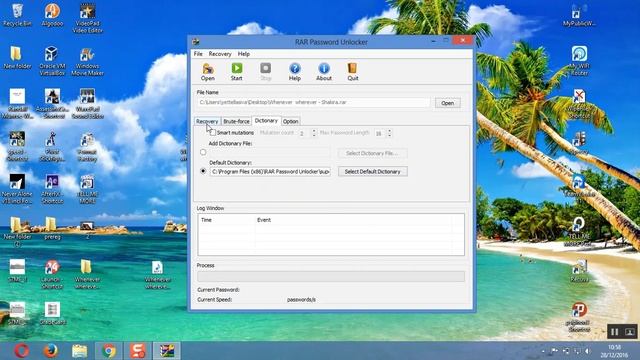Viewport: 640px width, 360px height.
Task: Open the Recovery menu in the menu bar
Action: pos(220,54)
